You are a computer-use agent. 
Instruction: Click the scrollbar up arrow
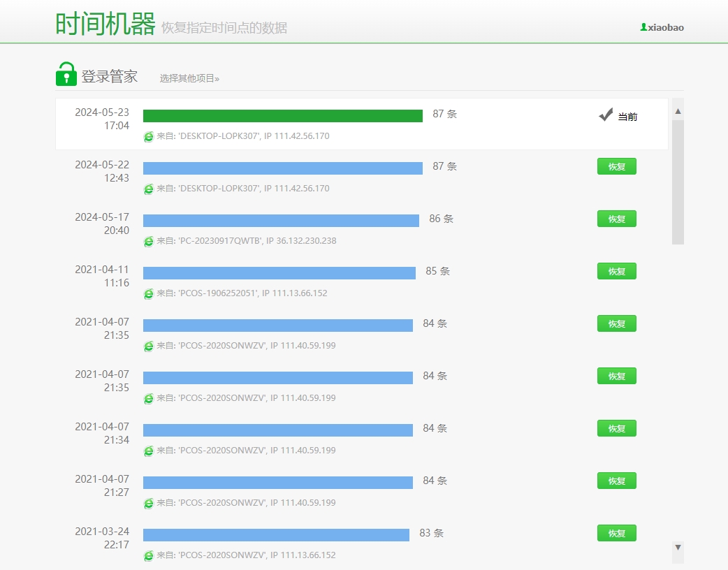coord(678,111)
